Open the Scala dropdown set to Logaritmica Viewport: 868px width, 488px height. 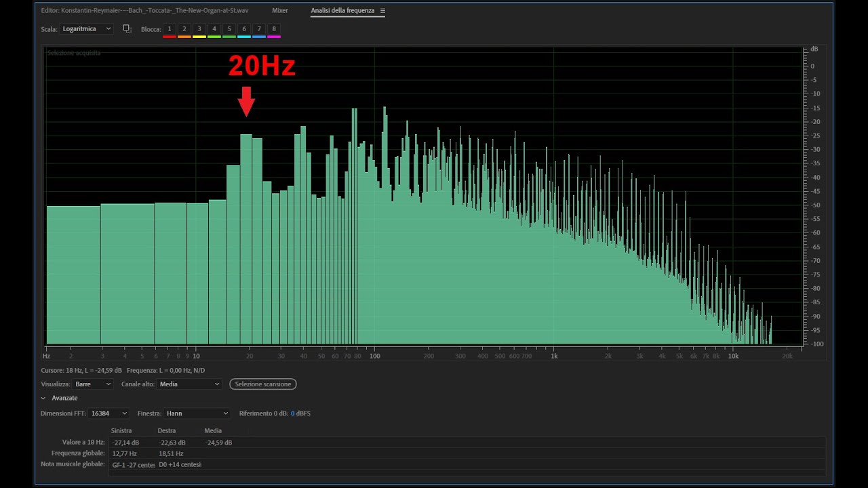click(86, 29)
